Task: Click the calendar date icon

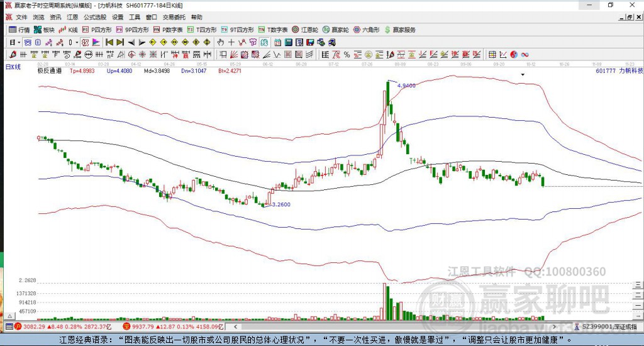Action: coord(277,42)
